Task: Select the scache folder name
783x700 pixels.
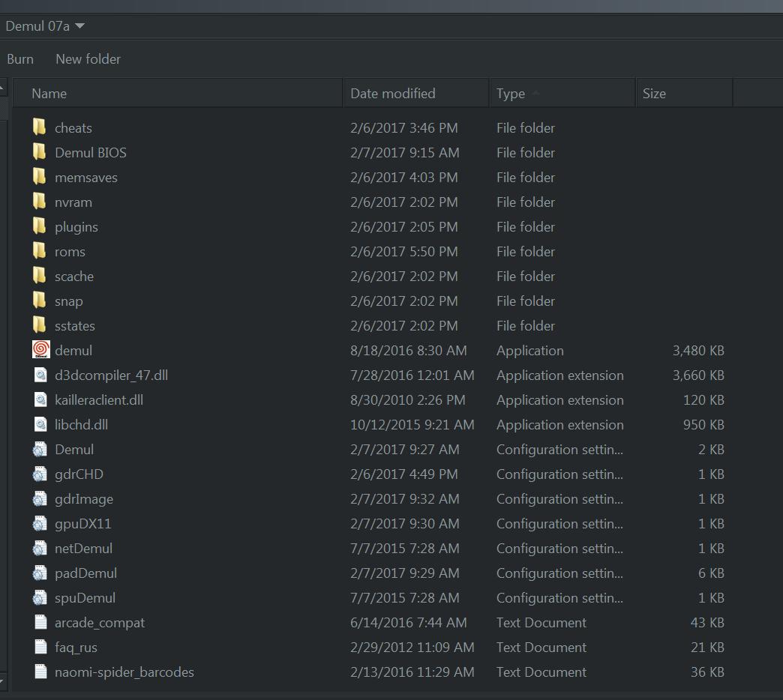Action: pos(74,276)
